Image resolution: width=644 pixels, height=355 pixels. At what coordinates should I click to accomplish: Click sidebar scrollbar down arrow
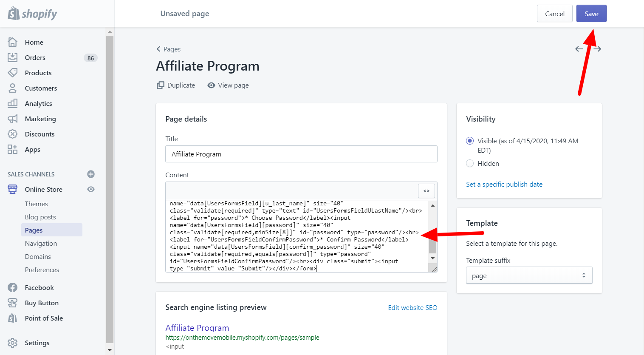(x=110, y=350)
